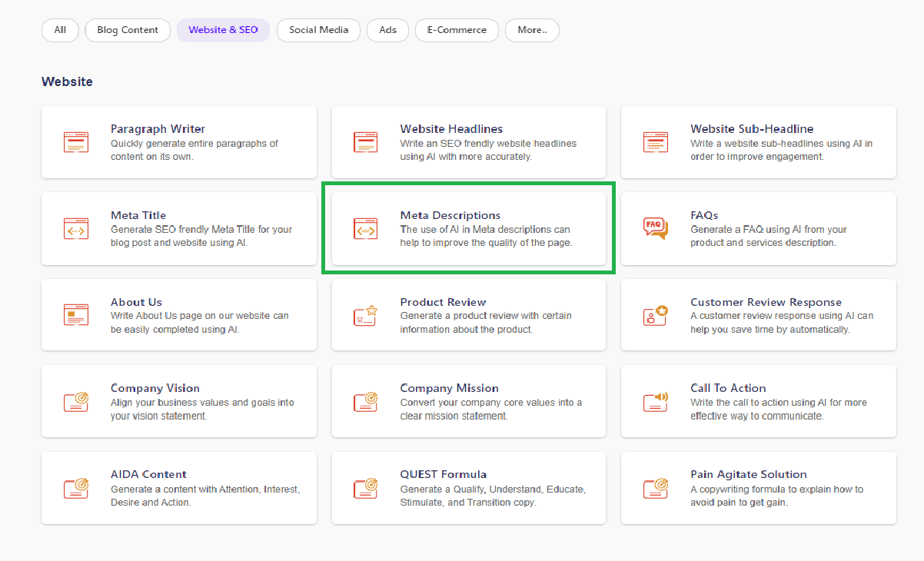Open the E-Commerce filter

pos(457,30)
